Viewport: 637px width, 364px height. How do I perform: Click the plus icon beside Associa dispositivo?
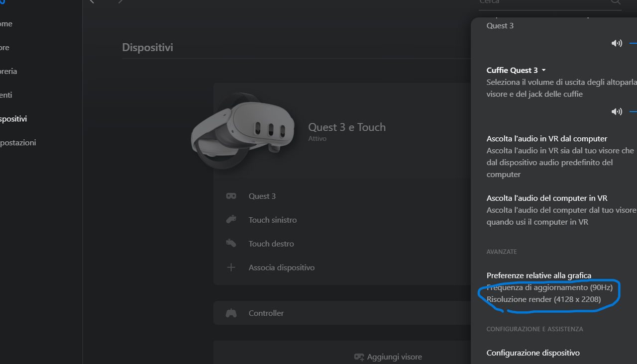click(x=231, y=268)
